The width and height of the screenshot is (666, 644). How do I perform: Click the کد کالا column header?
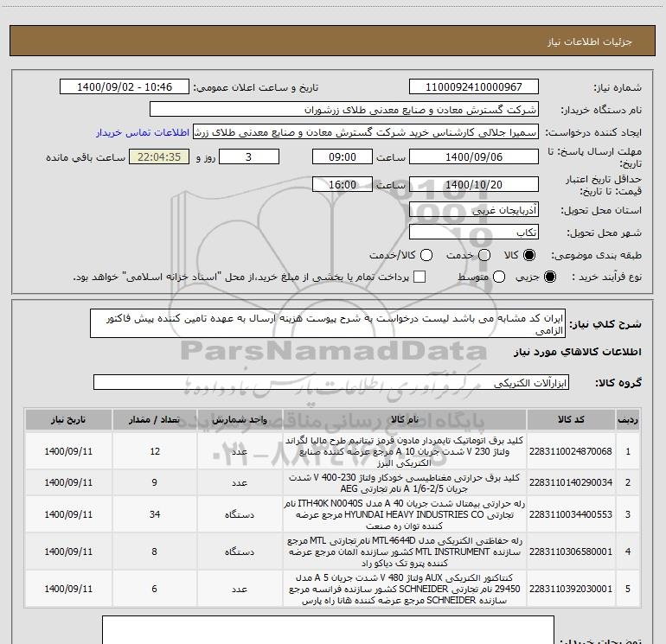coord(571,420)
